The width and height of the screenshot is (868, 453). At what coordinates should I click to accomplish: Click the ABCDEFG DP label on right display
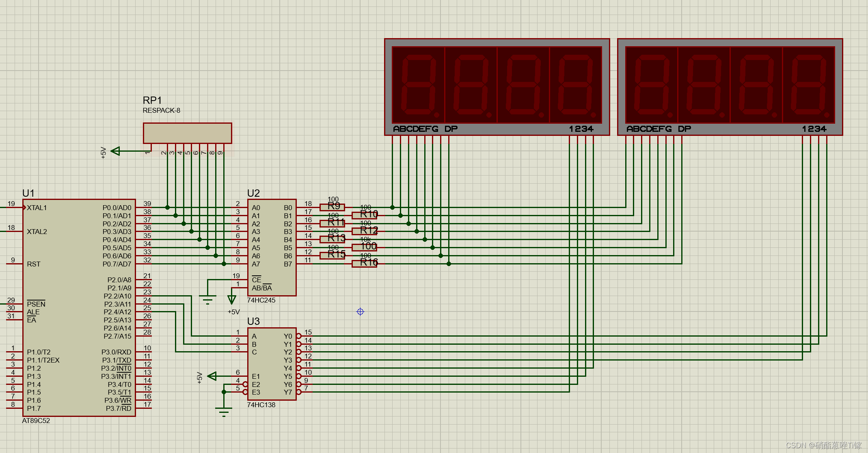[x=659, y=129]
